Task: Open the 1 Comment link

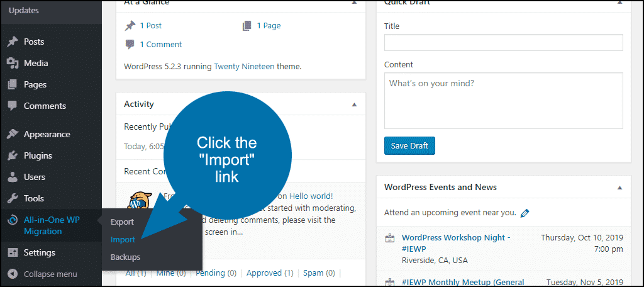Action: point(161,45)
